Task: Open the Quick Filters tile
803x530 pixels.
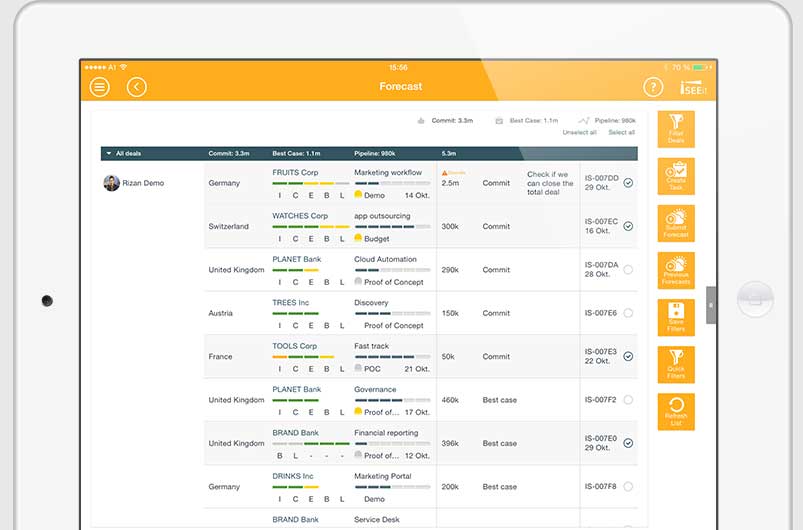Action: pyautogui.click(x=676, y=365)
